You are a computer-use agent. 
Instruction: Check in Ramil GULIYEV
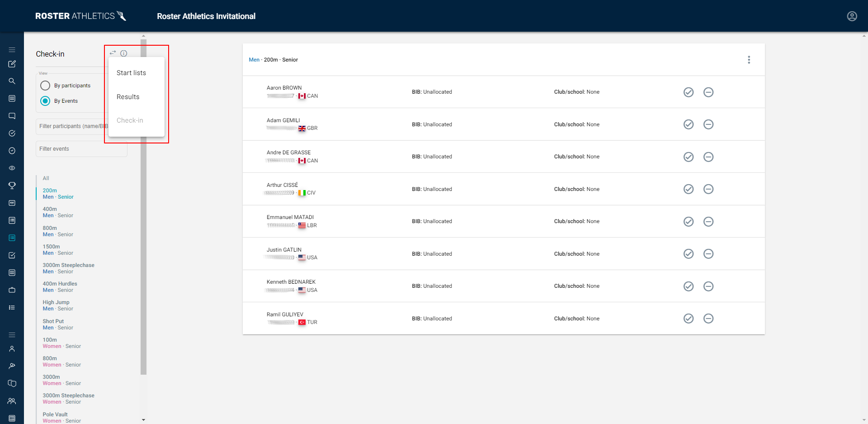pos(689,319)
